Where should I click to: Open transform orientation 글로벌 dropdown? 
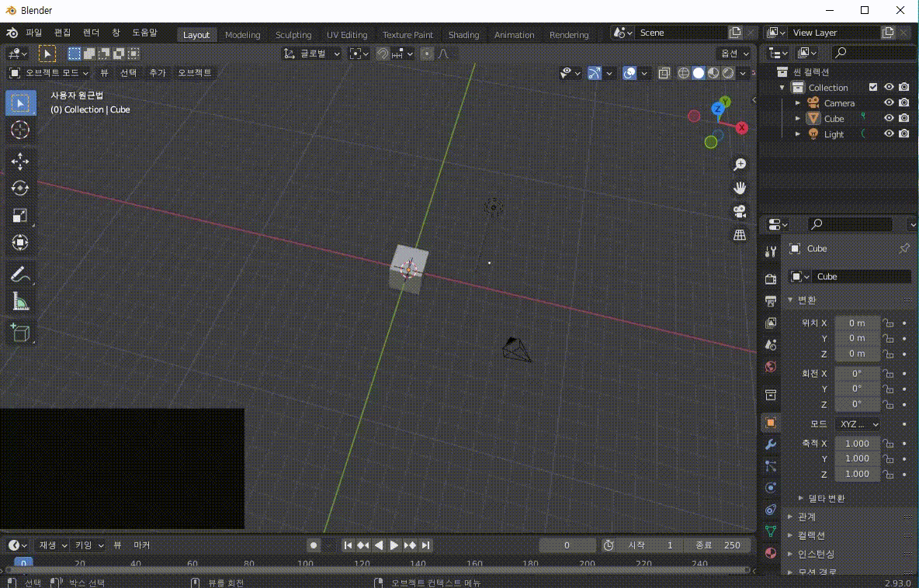312,54
